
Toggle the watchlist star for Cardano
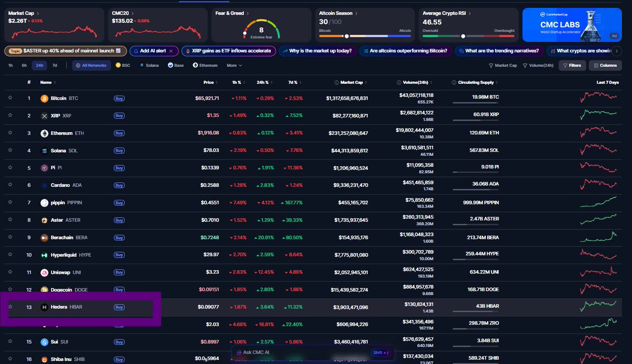tap(9, 185)
